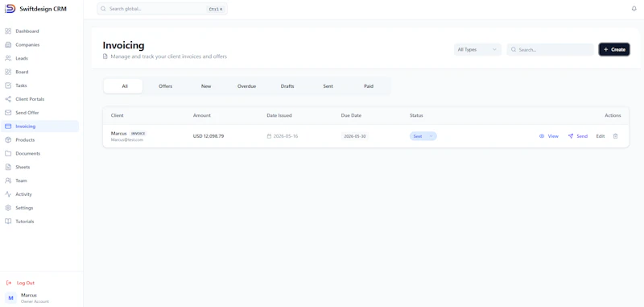Click the Activity pulse icon
Image resolution: width=644 pixels, height=307 pixels.
(x=8, y=194)
